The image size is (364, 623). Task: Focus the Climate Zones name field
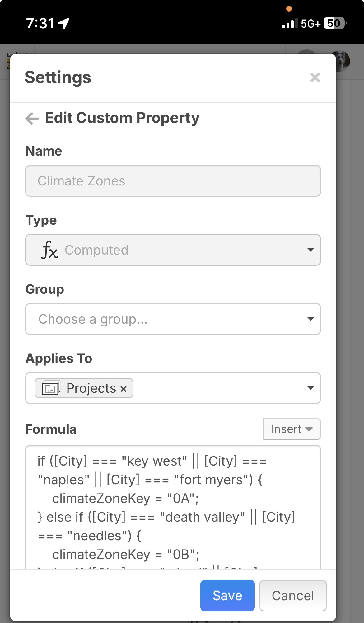tap(173, 181)
